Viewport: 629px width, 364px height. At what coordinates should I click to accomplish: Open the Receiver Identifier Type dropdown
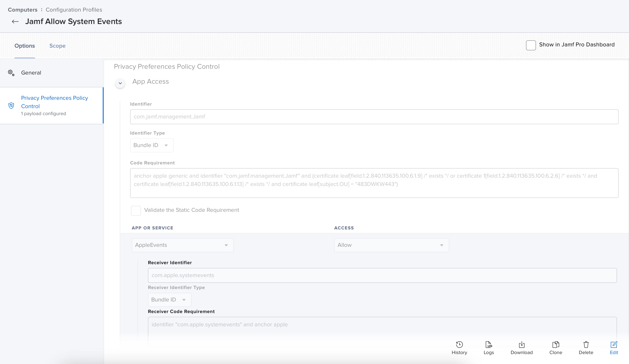[169, 300]
